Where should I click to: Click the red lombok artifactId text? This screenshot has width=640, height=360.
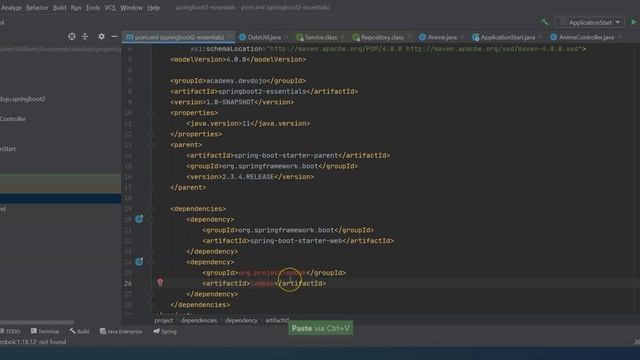coord(262,283)
